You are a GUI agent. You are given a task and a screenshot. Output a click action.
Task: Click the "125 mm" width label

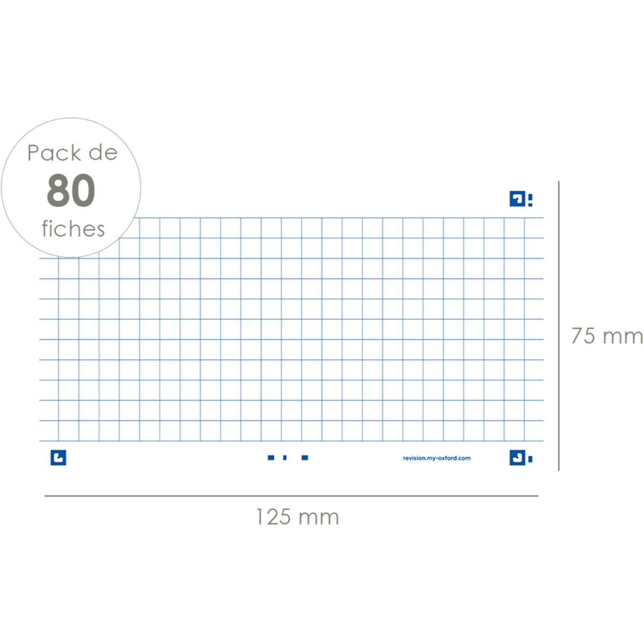point(297,517)
